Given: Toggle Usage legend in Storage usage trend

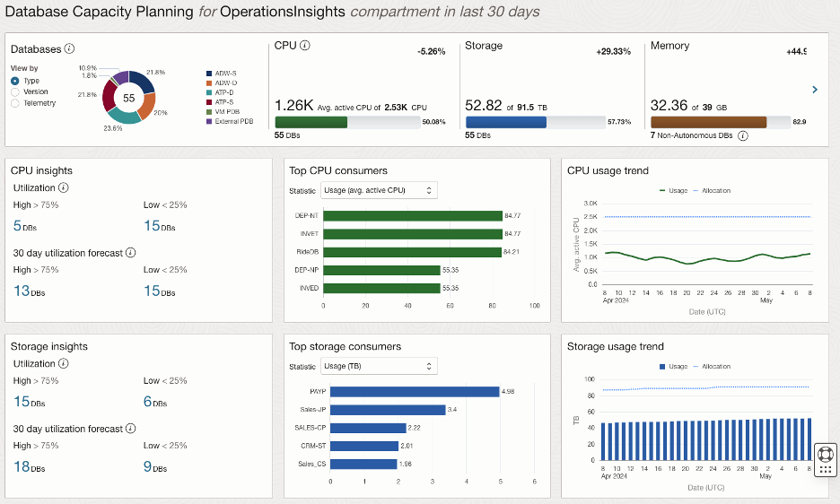Looking at the screenshot, I should (674, 367).
